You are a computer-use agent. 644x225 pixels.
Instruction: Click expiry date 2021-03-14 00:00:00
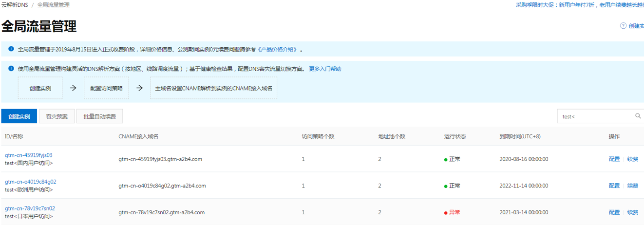[524, 212]
